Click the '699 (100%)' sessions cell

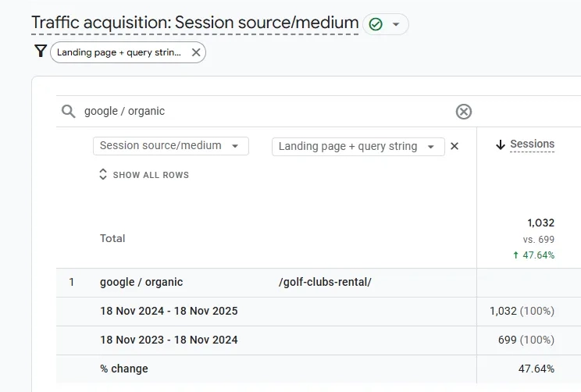coord(526,340)
